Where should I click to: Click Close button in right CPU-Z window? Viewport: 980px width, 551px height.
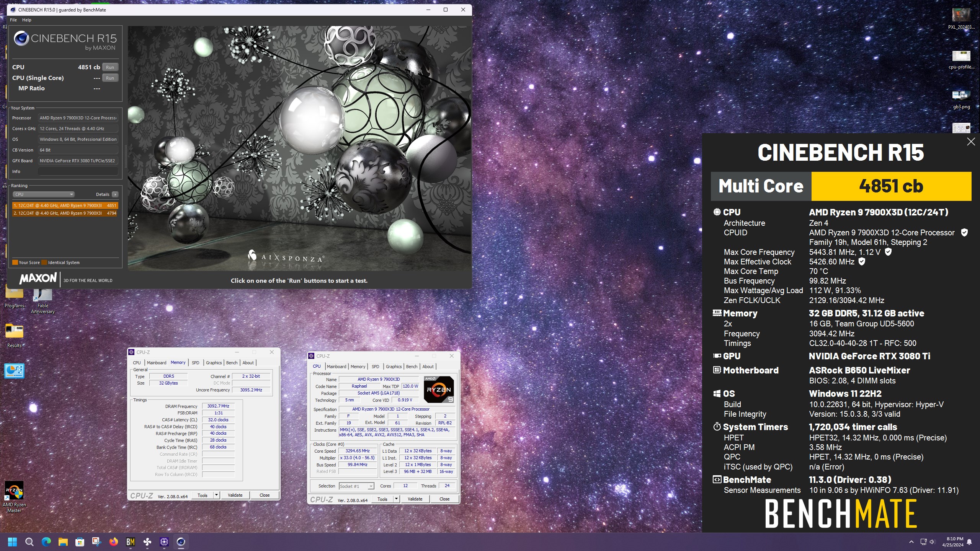[444, 499]
